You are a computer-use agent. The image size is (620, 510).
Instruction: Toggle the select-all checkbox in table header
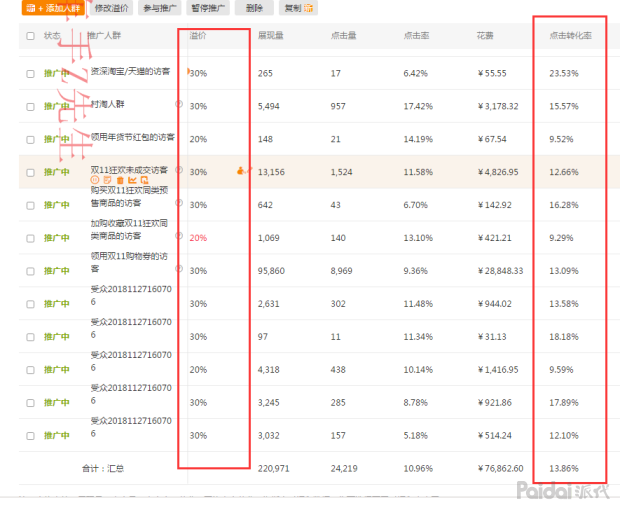[x=30, y=35]
